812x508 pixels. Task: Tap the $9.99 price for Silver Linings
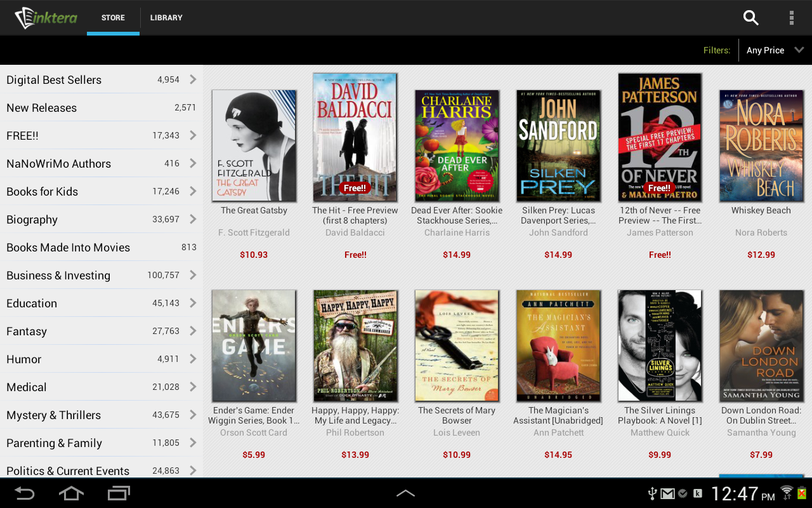click(x=660, y=455)
